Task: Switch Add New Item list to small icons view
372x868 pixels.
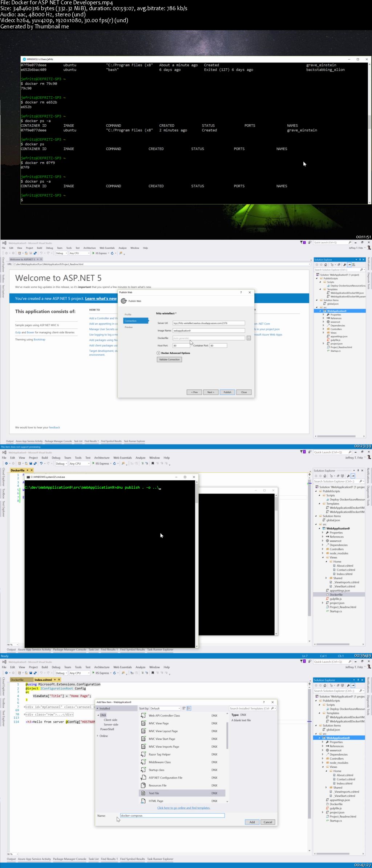Action: (x=184, y=708)
